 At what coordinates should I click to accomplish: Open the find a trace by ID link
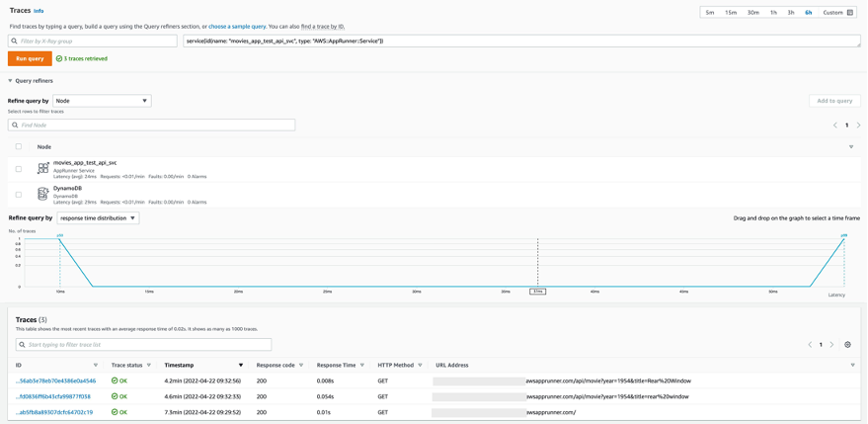(323, 26)
